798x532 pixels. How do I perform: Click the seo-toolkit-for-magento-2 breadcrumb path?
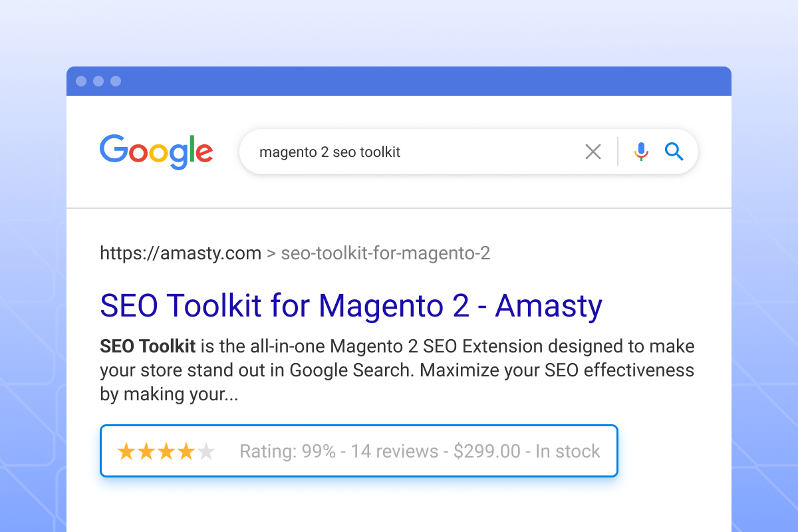coord(386,253)
